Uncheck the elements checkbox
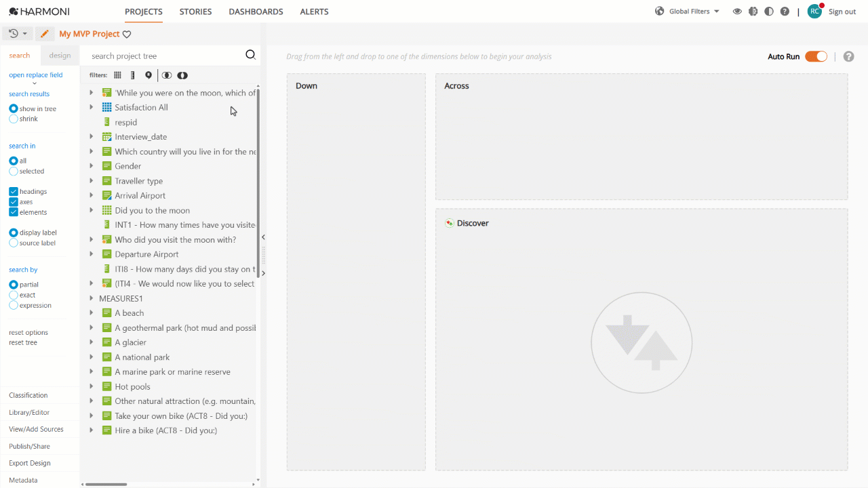This screenshot has height=488, width=868. [14, 212]
